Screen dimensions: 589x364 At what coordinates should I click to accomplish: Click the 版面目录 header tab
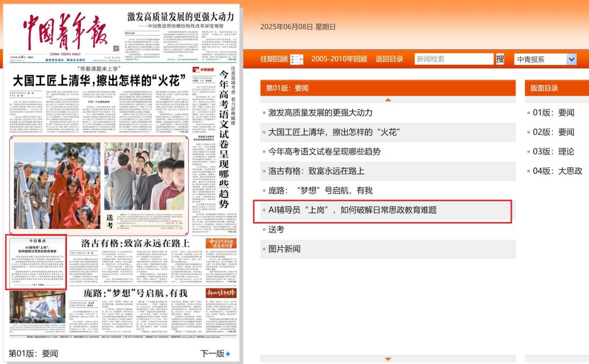544,88
